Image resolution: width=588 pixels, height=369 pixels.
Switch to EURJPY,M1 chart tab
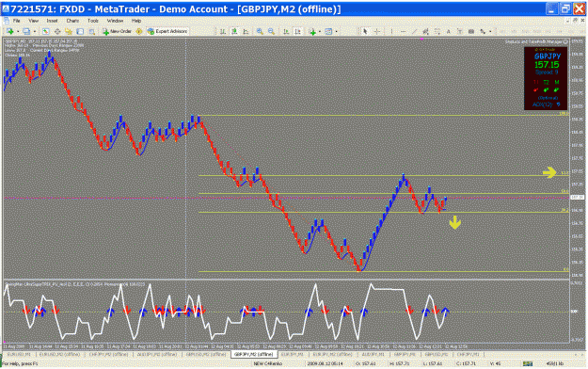293,354
